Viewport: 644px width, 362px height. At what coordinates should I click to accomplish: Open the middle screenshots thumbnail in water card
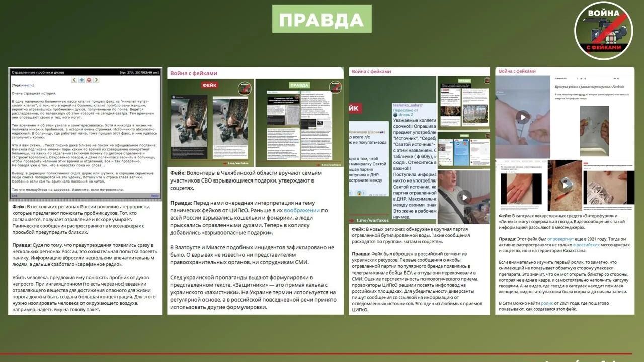click(463, 150)
